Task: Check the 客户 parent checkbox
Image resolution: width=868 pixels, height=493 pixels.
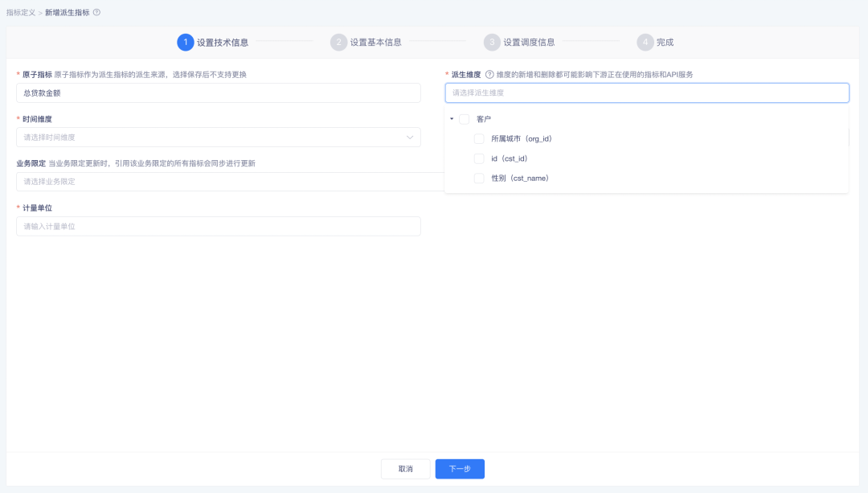Action: [465, 119]
